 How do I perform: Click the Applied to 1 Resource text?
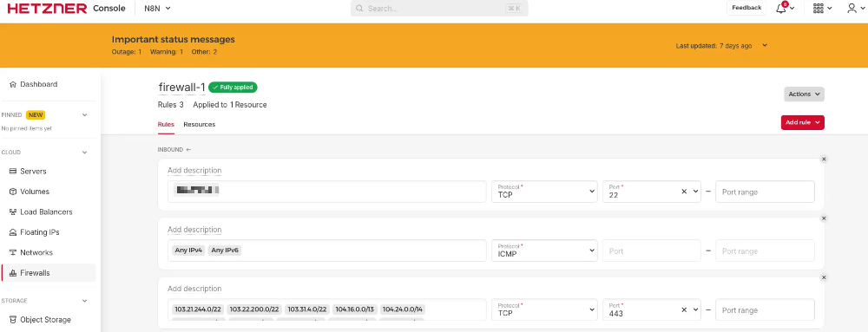coord(230,104)
